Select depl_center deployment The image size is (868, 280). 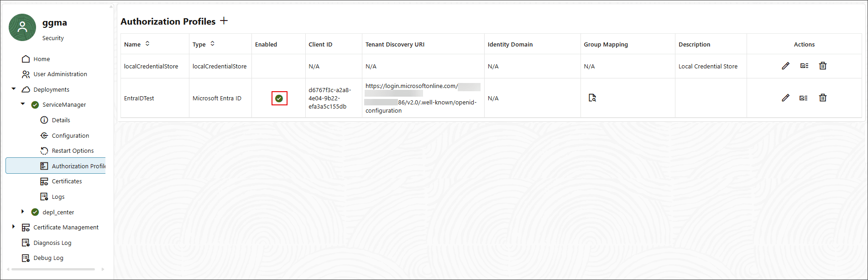click(58, 213)
